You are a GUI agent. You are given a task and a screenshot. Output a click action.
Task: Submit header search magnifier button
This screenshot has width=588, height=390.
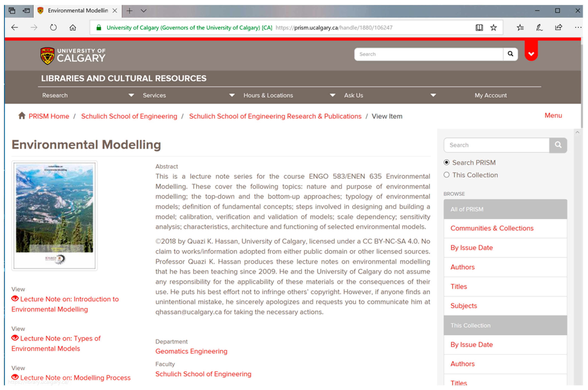(x=510, y=54)
